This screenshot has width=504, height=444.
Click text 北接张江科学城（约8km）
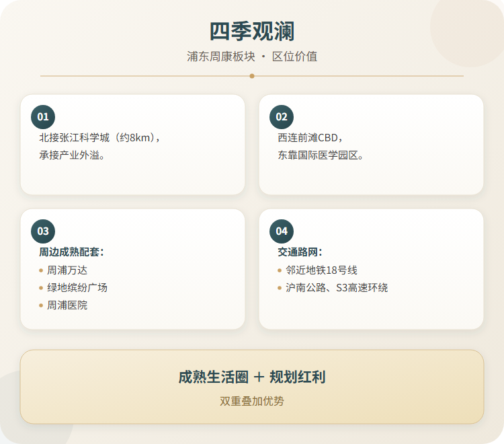point(97,138)
